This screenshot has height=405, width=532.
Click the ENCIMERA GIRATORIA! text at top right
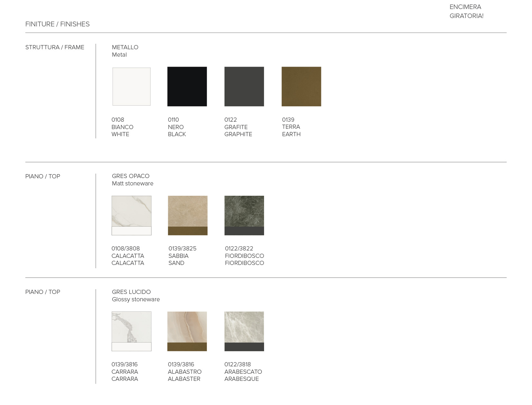[466, 11]
